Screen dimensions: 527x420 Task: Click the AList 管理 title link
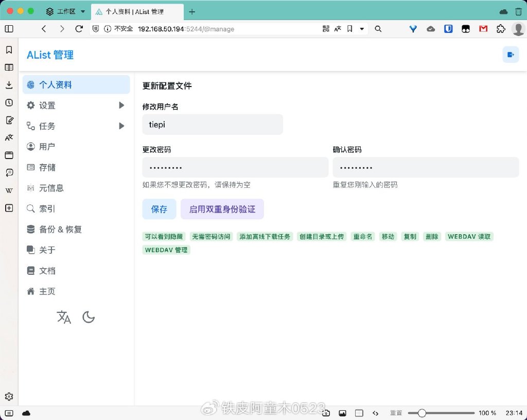click(x=50, y=55)
